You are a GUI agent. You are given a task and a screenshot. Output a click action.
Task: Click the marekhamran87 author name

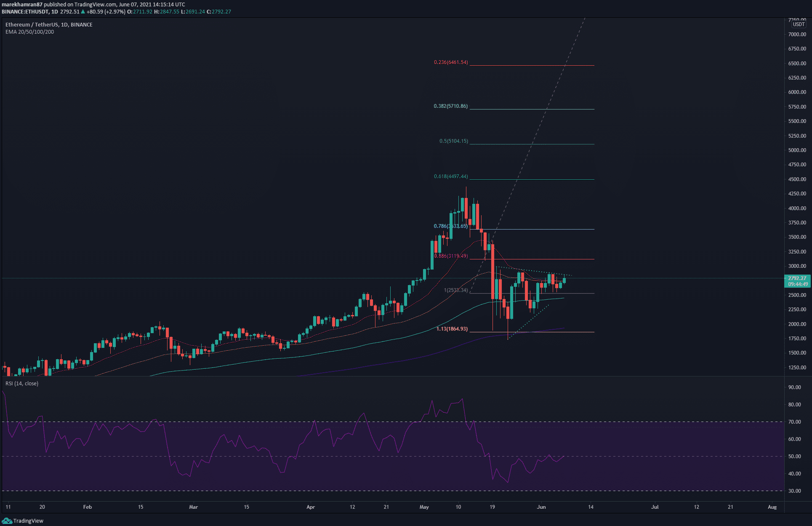tap(22, 5)
